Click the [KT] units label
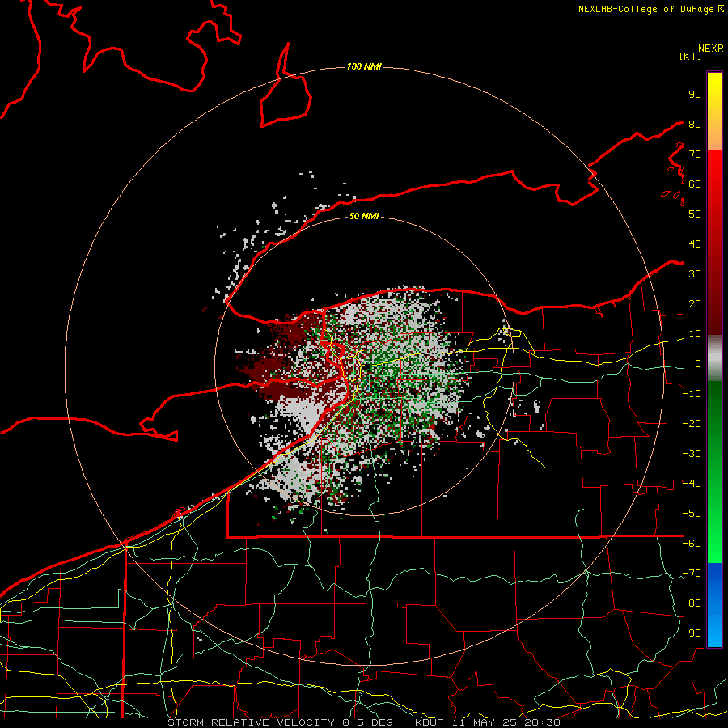 pyautogui.click(x=690, y=56)
